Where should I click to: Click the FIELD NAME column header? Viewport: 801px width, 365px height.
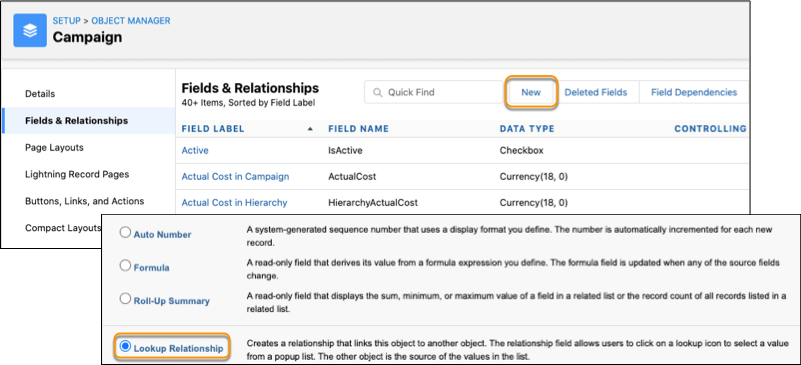(359, 129)
